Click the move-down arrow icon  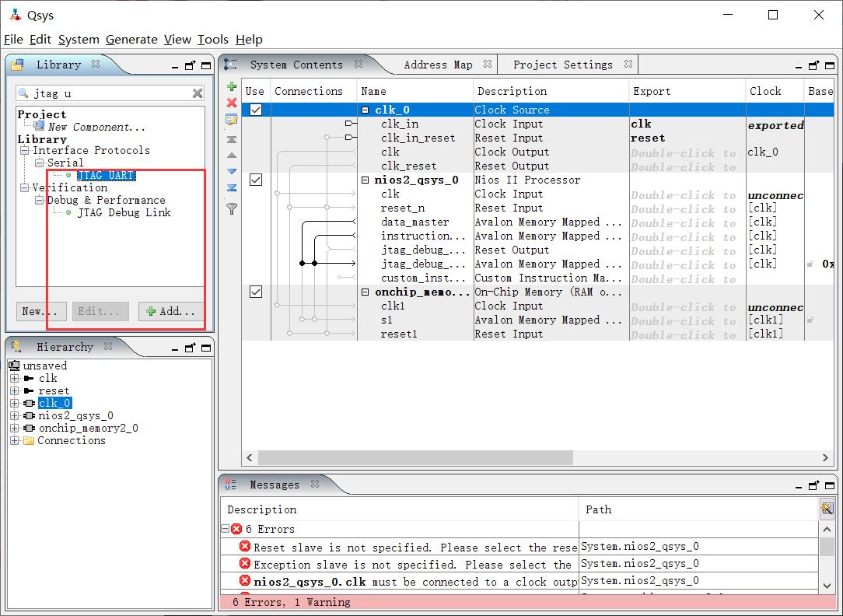point(232,171)
